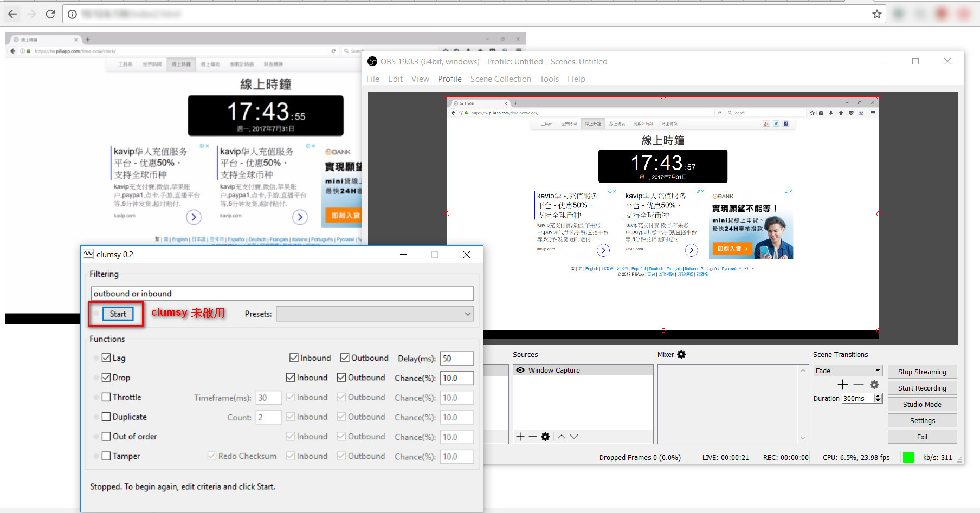Expand the Fade transition dropdown
This screenshot has height=513, width=980.
click(878, 371)
